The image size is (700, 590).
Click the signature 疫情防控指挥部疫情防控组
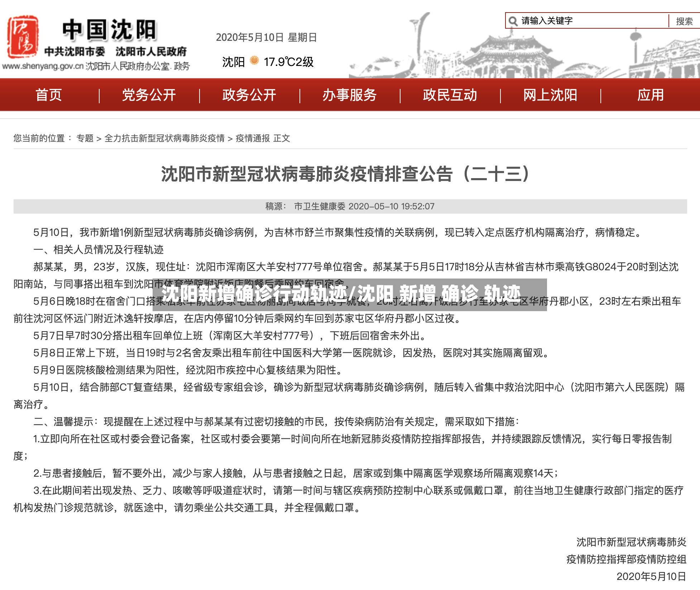(x=626, y=559)
